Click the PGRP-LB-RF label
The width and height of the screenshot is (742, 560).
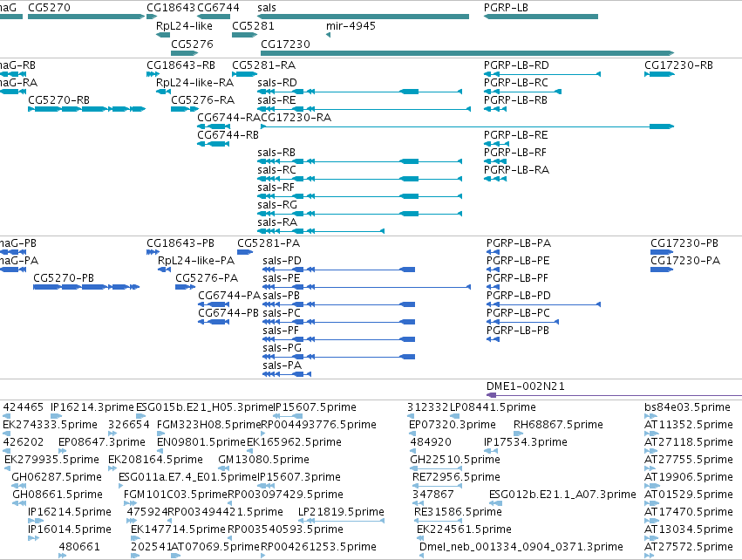tap(514, 153)
